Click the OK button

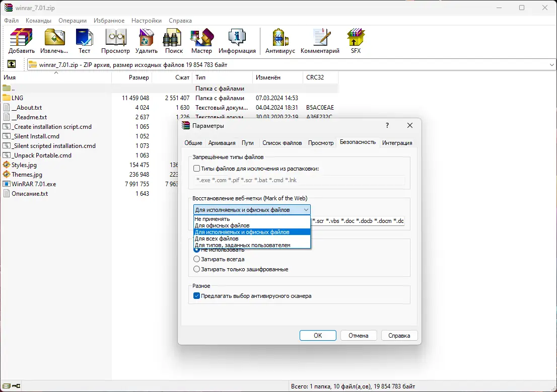pyautogui.click(x=318, y=335)
